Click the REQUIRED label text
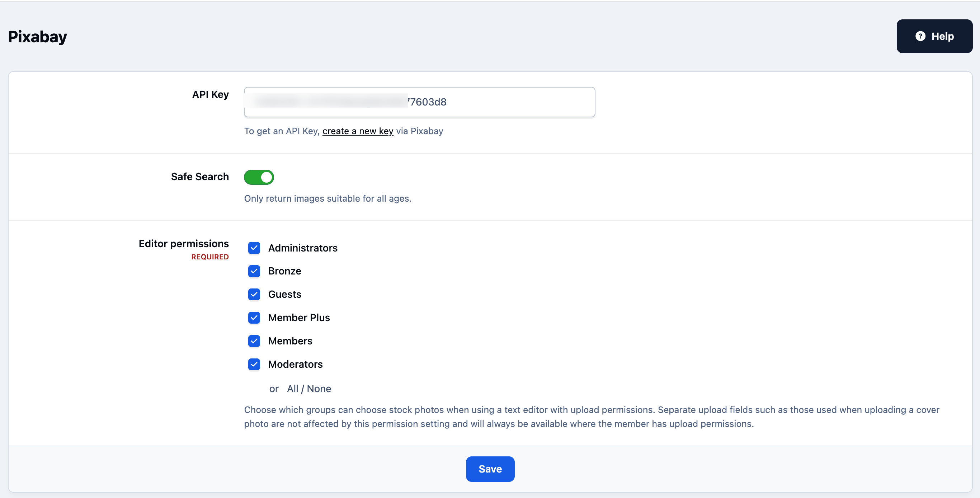The height and width of the screenshot is (498, 980). pos(210,257)
